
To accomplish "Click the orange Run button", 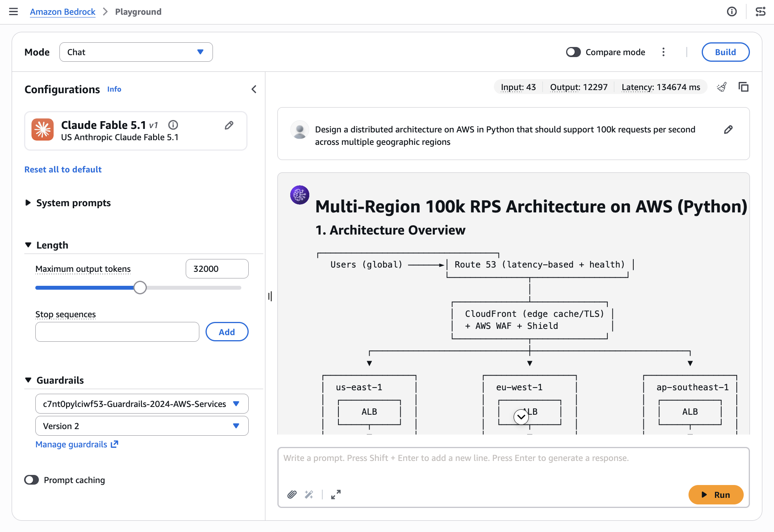I will (x=716, y=495).
